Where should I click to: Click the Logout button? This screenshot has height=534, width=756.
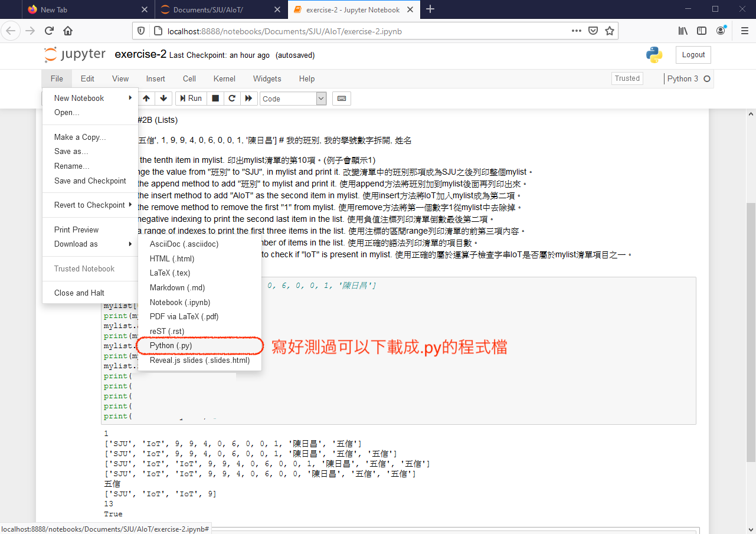[x=693, y=55]
